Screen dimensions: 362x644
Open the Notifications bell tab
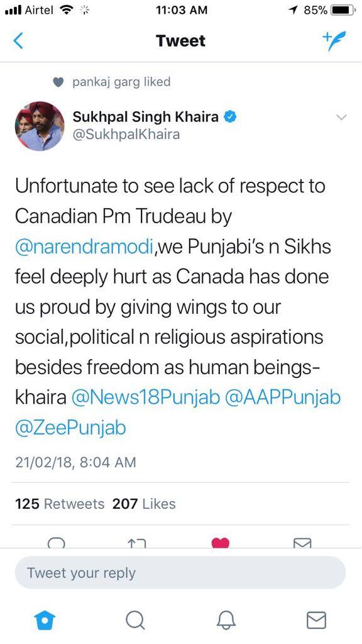[x=226, y=619]
